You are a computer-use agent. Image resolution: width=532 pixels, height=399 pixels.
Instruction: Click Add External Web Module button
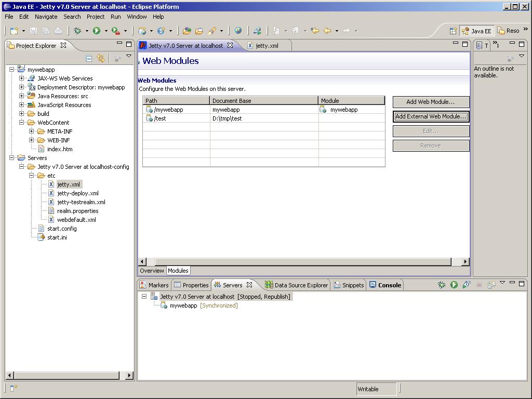(431, 116)
